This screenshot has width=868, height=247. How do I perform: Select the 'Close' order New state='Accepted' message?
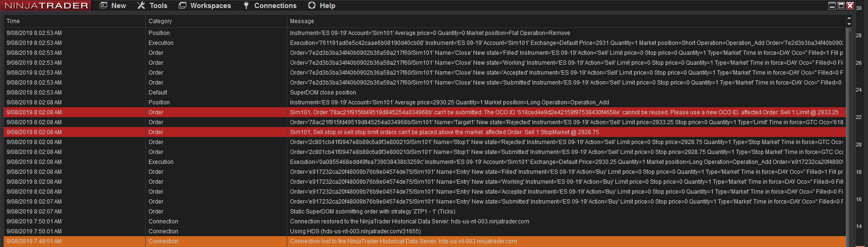[x=566, y=73]
